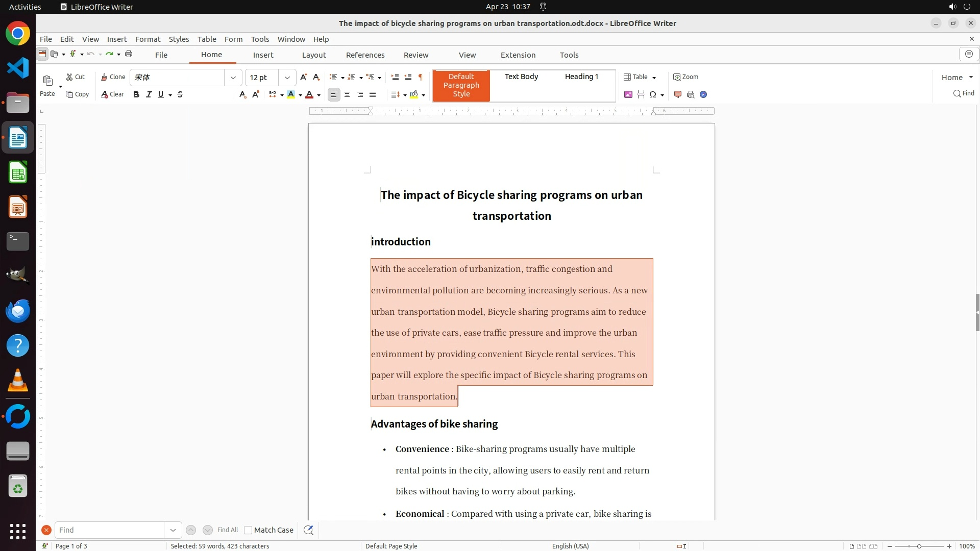The height and width of the screenshot is (551, 980).
Task: Click the Clone formatting paintbrush
Action: 113,77
